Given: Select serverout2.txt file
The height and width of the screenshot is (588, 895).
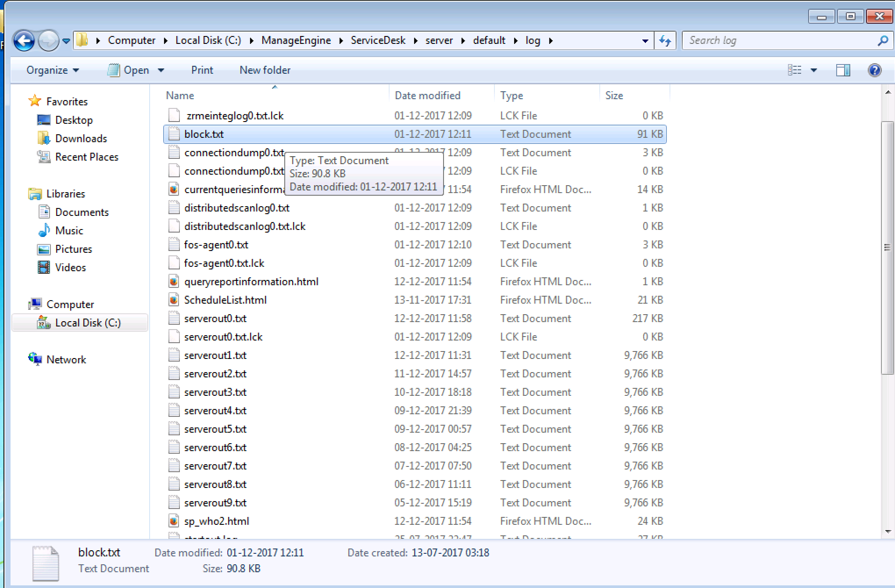Looking at the screenshot, I should (215, 374).
